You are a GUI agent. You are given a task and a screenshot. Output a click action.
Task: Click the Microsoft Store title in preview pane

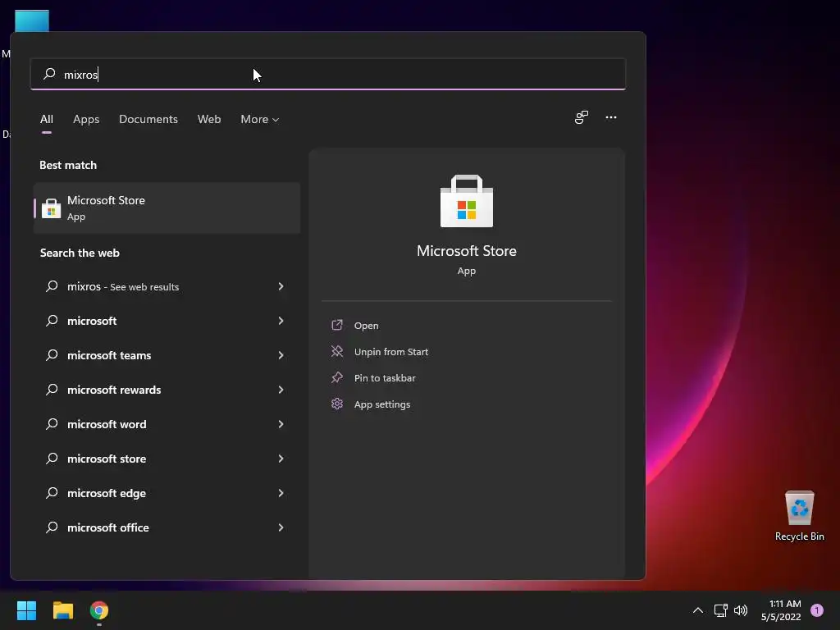[467, 251]
